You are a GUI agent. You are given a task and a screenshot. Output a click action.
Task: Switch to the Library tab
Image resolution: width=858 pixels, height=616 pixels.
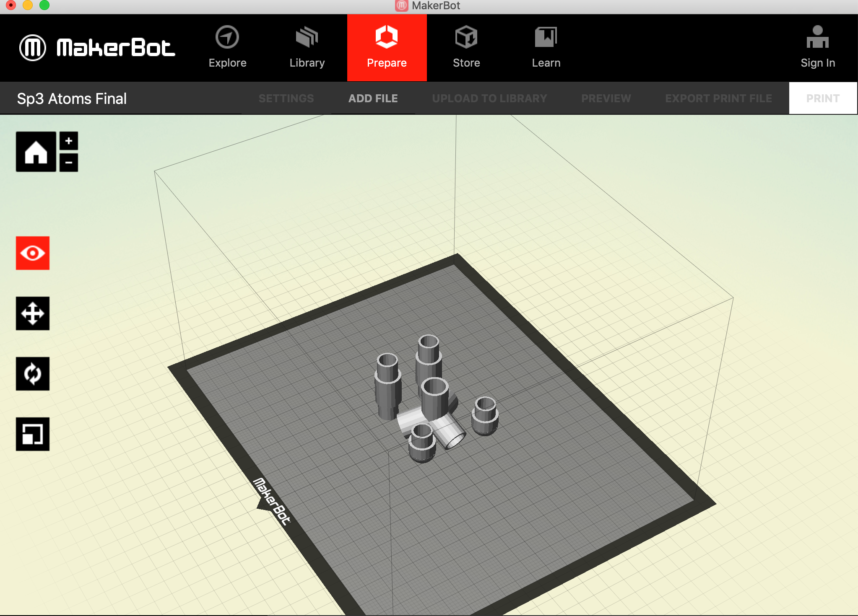tap(307, 47)
